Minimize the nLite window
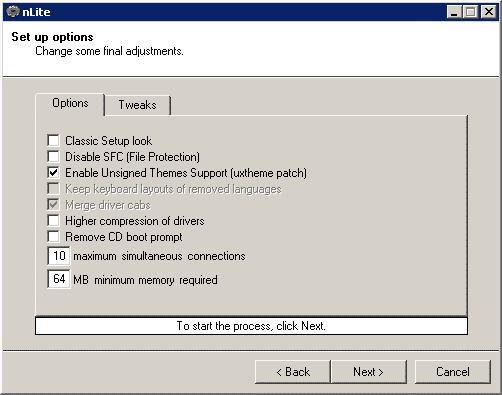The width and height of the screenshot is (502, 395). 454,12
